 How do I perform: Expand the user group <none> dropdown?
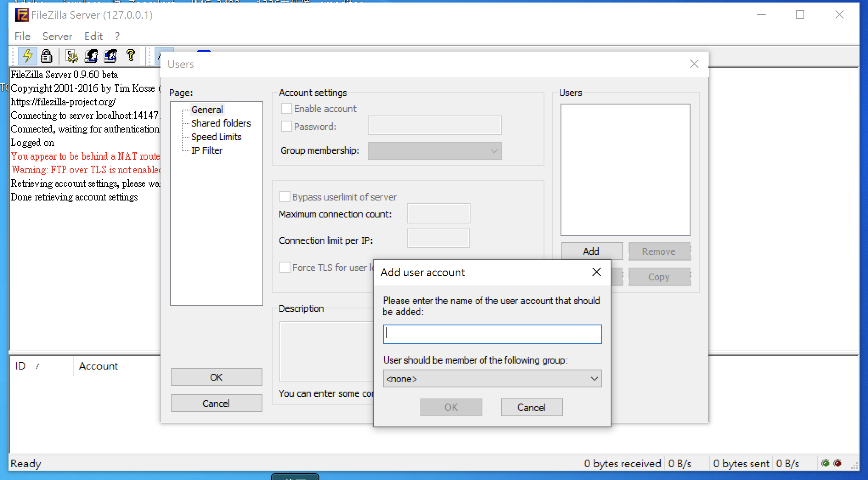[x=492, y=378]
